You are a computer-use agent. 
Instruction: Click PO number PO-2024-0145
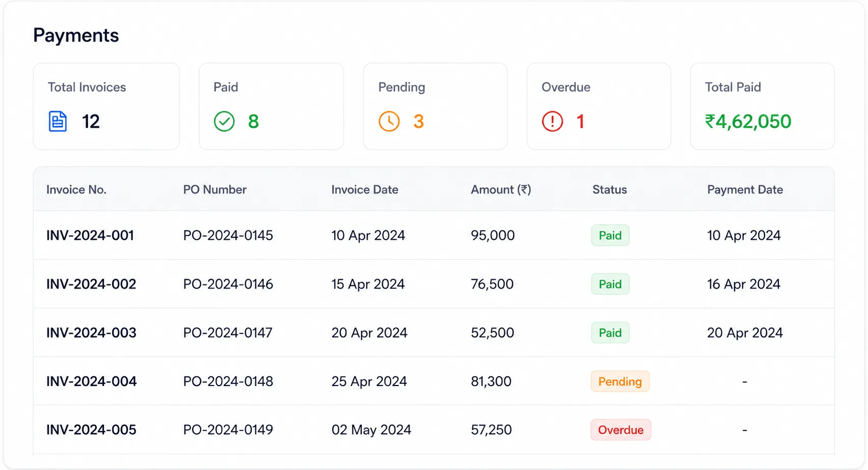pos(228,235)
